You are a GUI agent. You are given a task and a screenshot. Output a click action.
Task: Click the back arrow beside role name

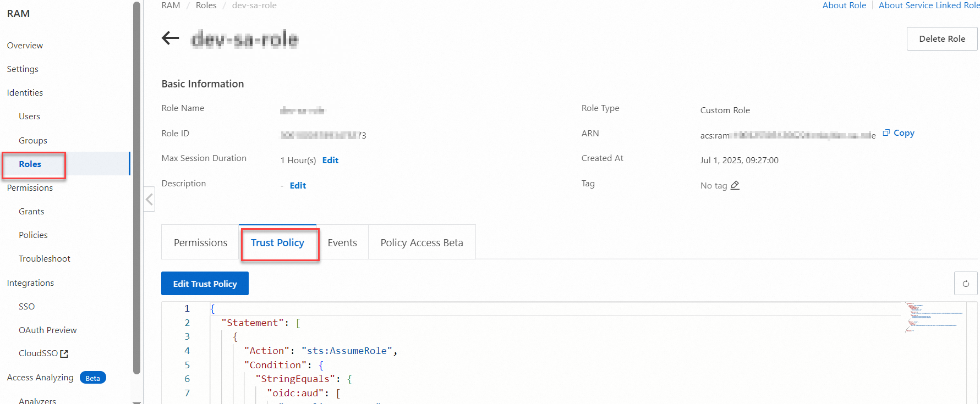[171, 38]
